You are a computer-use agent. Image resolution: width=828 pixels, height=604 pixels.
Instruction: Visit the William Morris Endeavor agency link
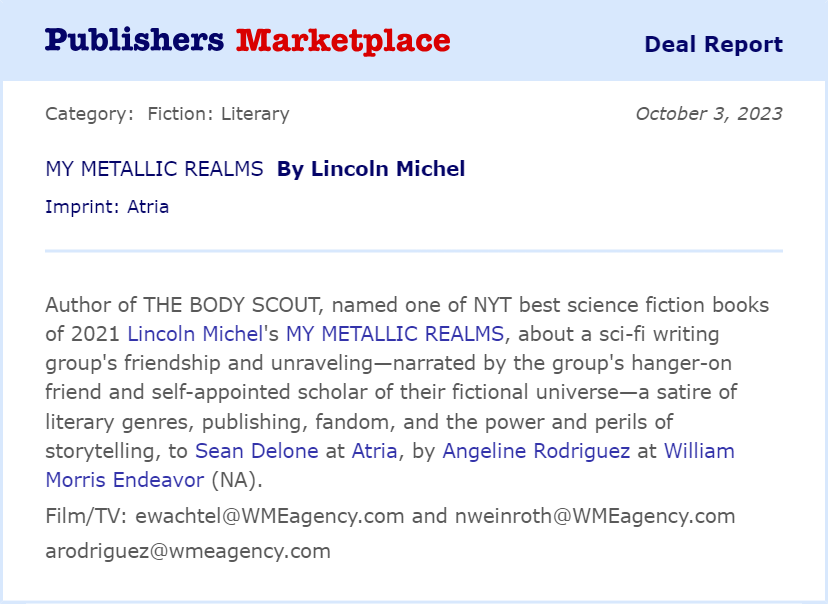tap(699, 451)
